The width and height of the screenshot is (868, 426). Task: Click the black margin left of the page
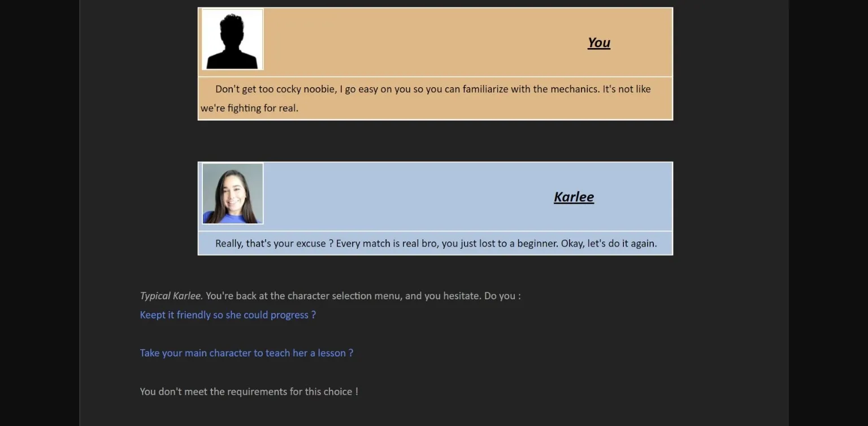(x=40, y=213)
